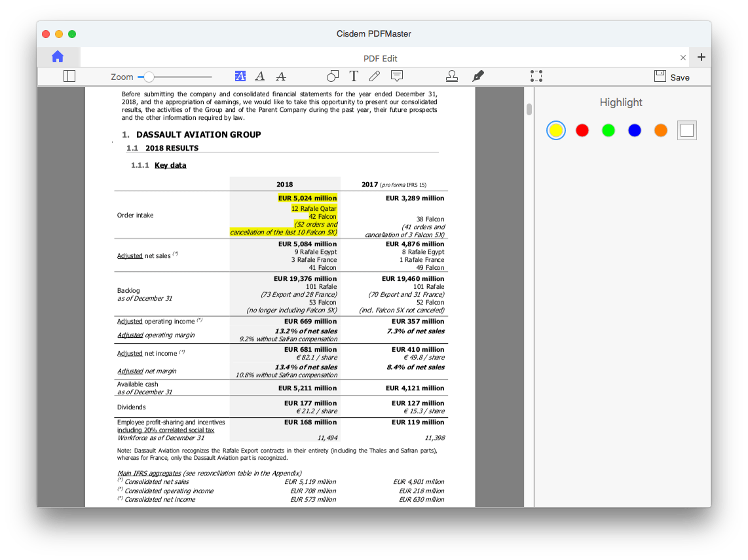This screenshot has height=560, width=748.
Task: Click 'EUR 708 million' consolidated income
Action: pos(314,491)
